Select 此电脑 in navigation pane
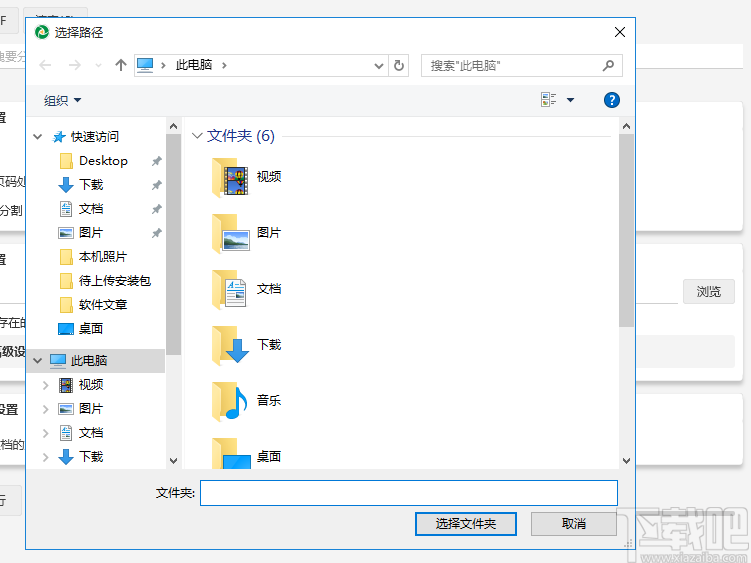 point(89,360)
